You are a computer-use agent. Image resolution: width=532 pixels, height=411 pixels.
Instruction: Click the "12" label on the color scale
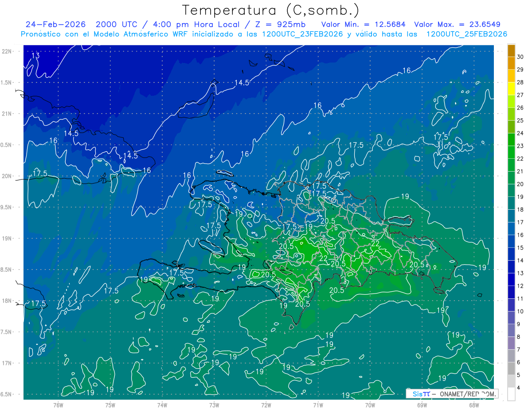(x=520, y=286)
